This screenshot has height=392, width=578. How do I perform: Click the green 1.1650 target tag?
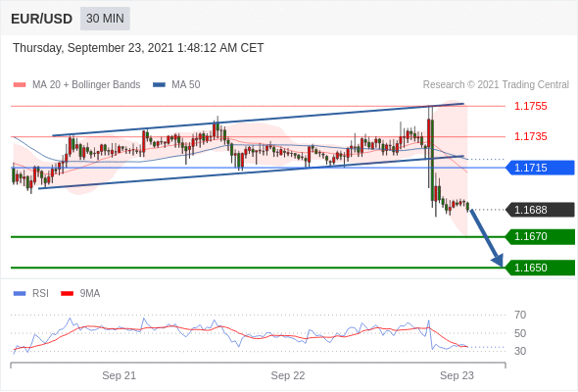click(x=540, y=268)
